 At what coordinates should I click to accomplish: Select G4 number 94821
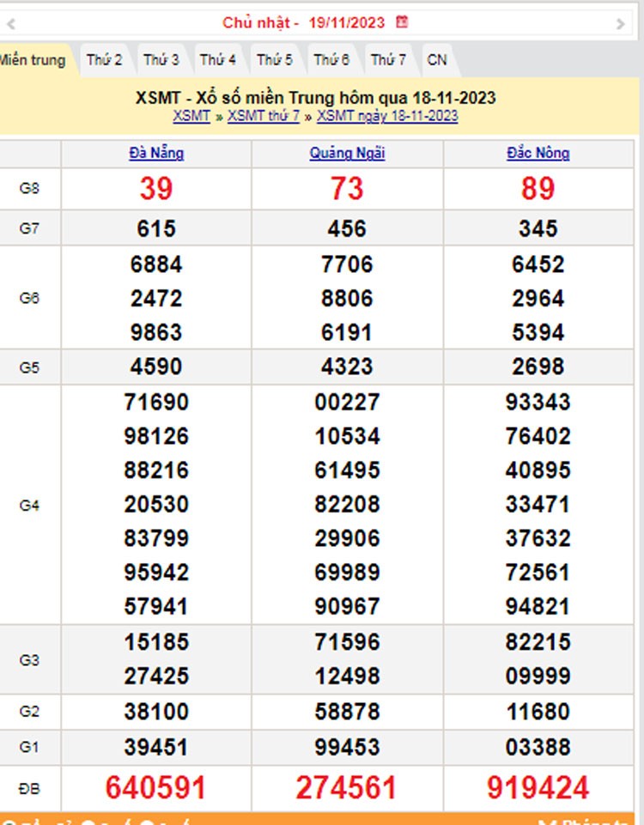(538, 607)
